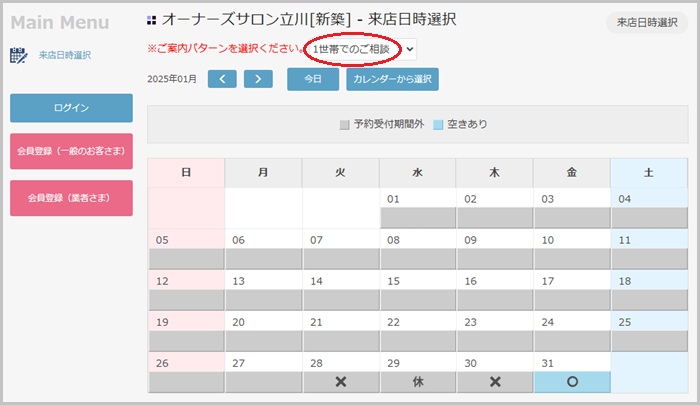Click date 20 in the calendar
700x405 pixels.
238,322
